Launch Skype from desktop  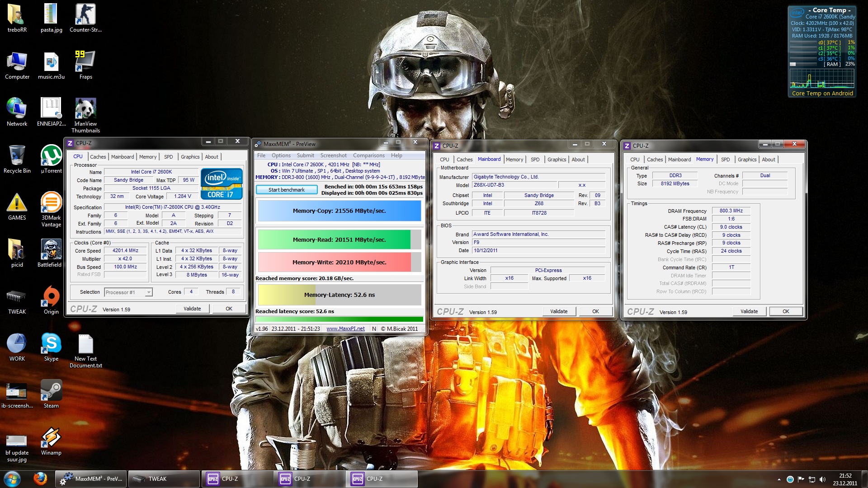pyautogui.click(x=51, y=347)
